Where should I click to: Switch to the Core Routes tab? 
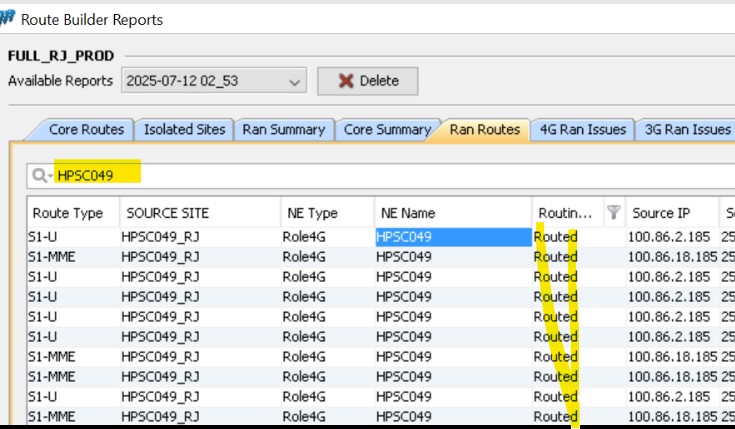[x=86, y=129]
